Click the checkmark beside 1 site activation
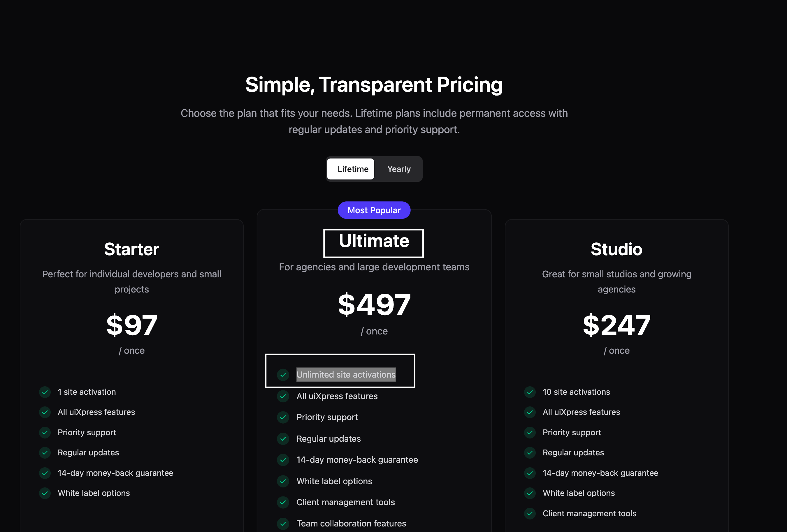Image resolution: width=787 pixels, height=532 pixels. pyautogui.click(x=45, y=392)
